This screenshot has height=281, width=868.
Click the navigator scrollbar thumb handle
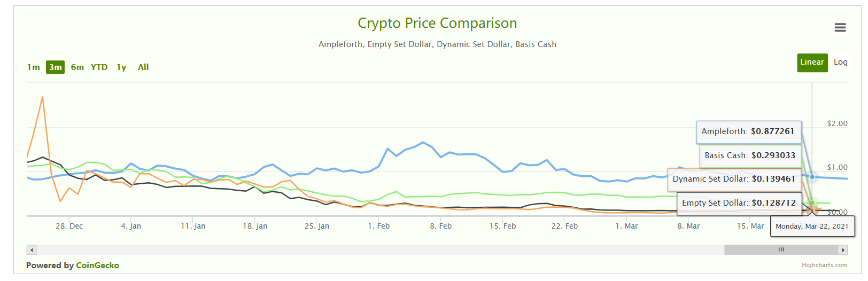tap(781, 250)
